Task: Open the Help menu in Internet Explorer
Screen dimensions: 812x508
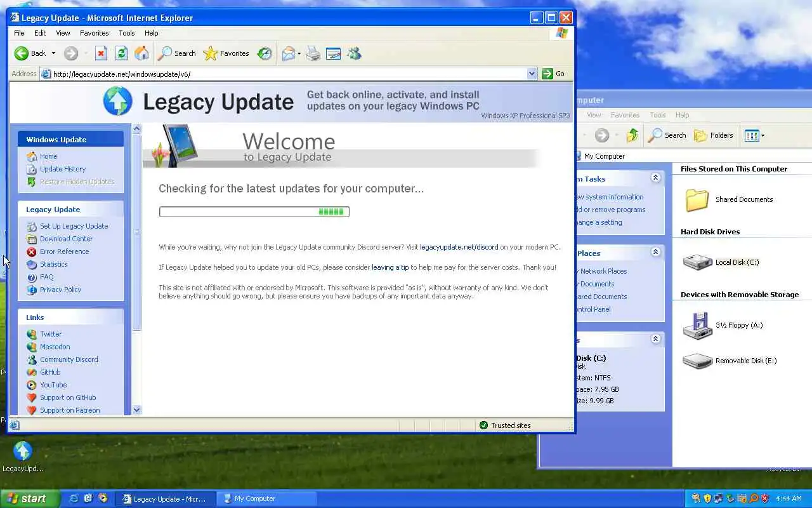Action: [151, 33]
